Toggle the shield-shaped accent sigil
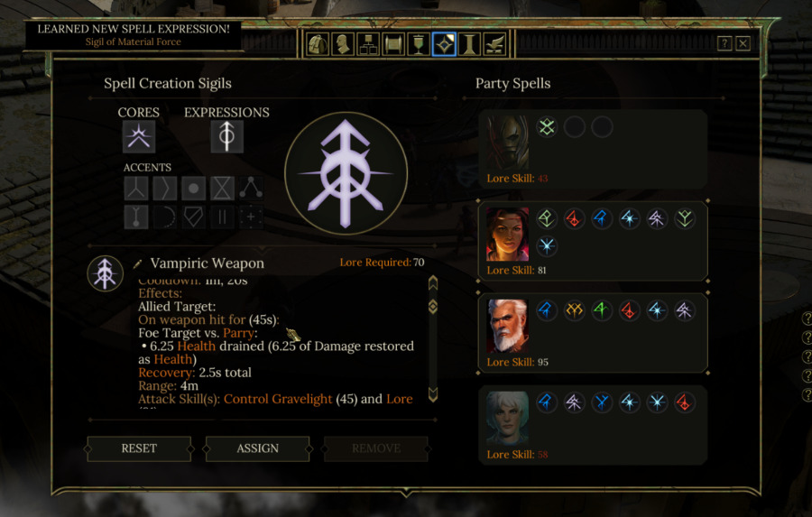 tap(194, 217)
